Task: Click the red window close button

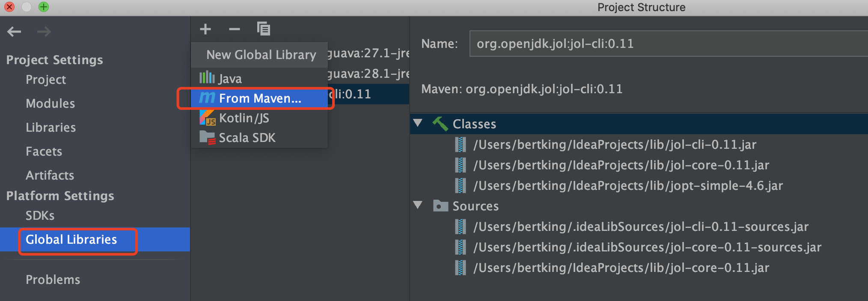Action: click(x=9, y=7)
